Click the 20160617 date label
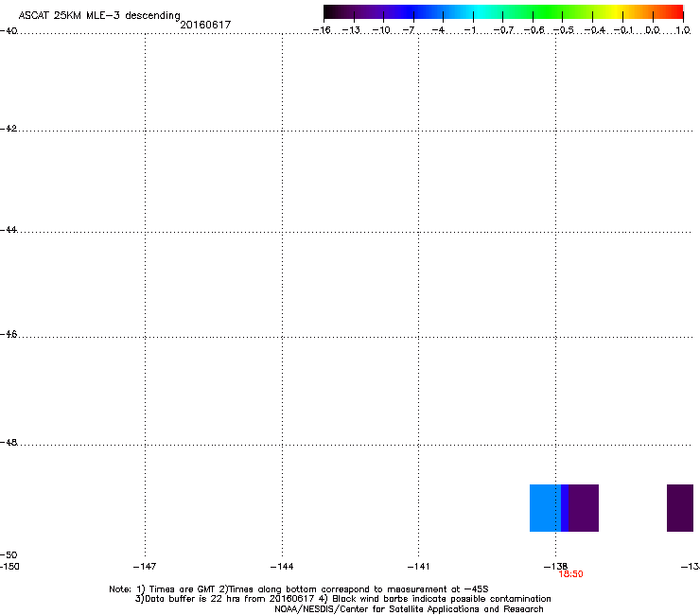The width and height of the screenshot is (700, 615). tap(205, 25)
